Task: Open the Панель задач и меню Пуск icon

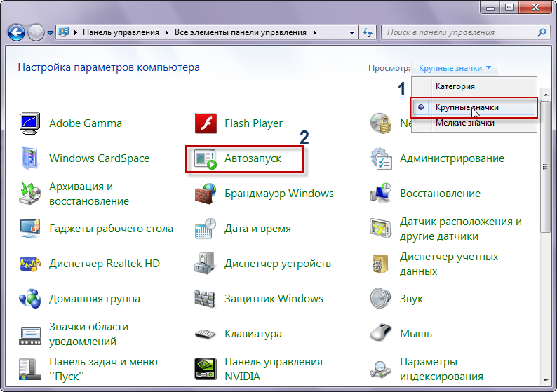Action: pyautogui.click(x=29, y=370)
